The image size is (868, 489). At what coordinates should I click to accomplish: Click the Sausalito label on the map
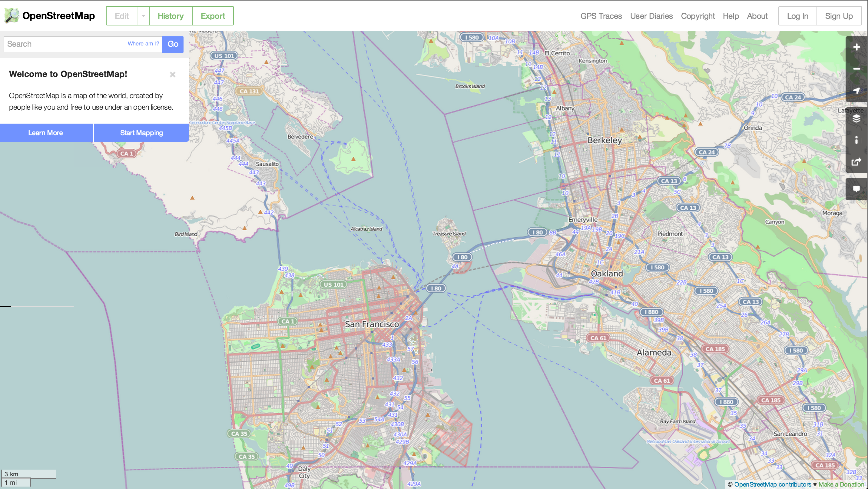pos(267,164)
